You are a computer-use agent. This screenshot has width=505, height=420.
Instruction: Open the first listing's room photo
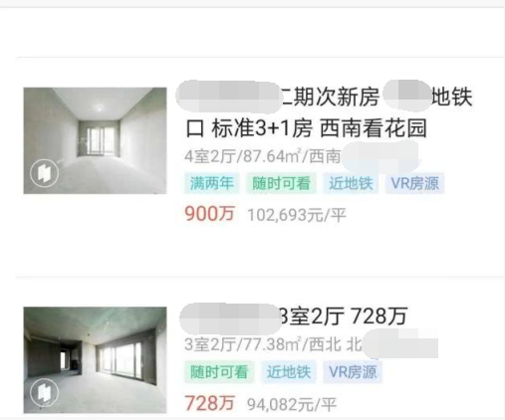point(95,140)
